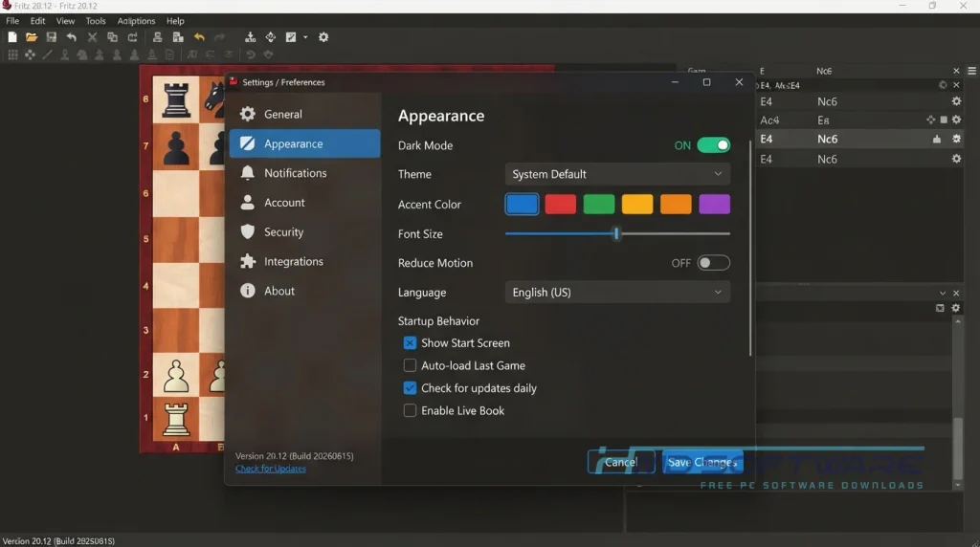Click the settings dialog vertical scrollbar

(x=750, y=249)
